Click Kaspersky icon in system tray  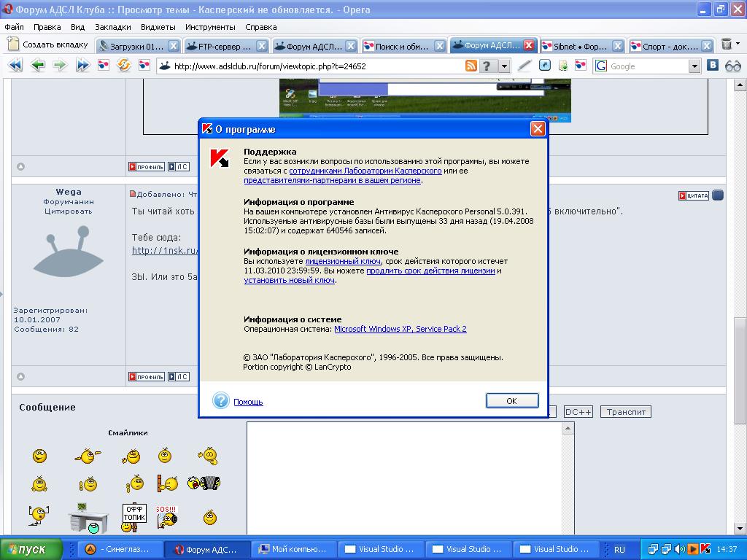(705, 549)
